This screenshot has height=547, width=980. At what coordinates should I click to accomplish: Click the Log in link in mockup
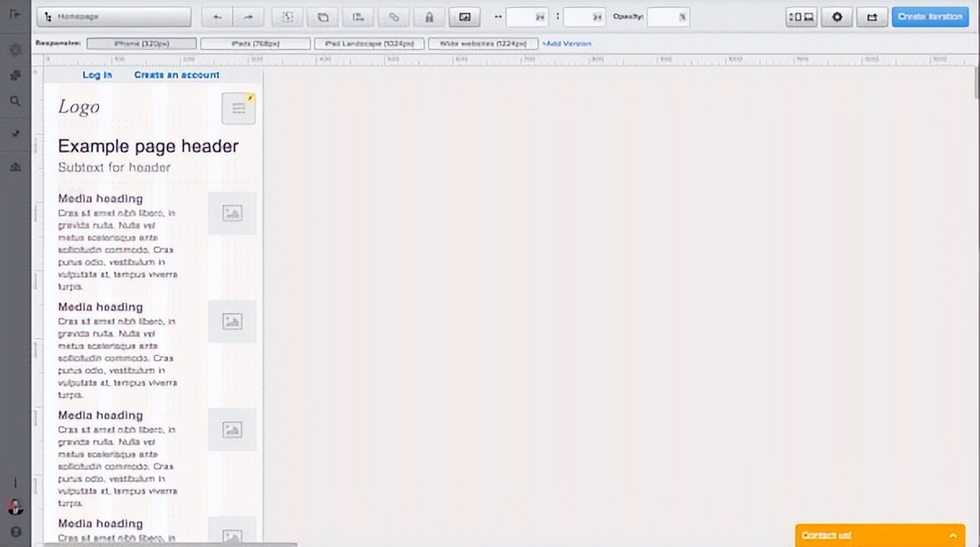(97, 75)
